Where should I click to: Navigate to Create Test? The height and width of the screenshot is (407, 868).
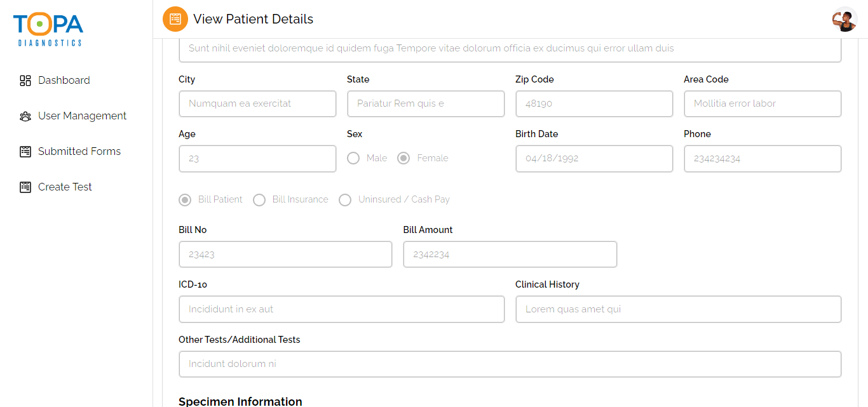click(65, 187)
